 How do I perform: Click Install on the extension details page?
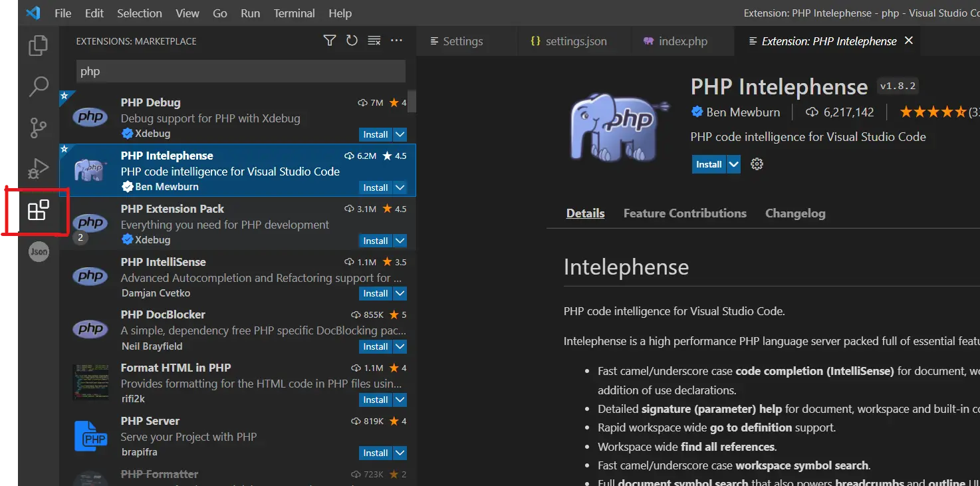coord(709,164)
